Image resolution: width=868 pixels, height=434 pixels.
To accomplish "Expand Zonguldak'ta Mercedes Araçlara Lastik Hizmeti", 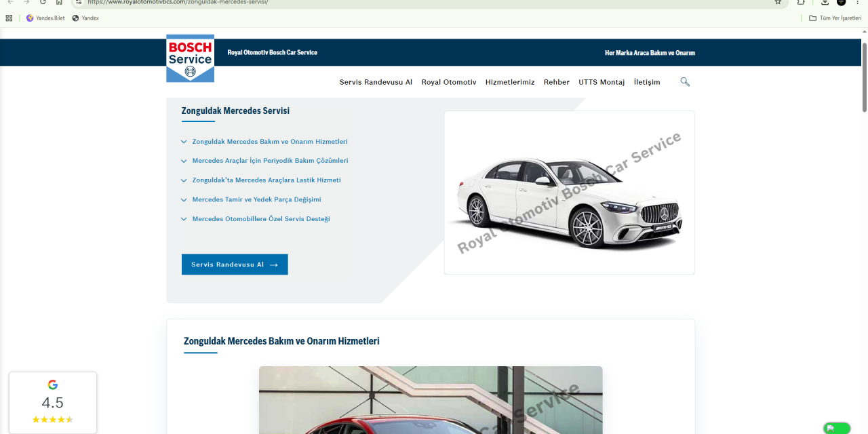I will coord(261,180).
